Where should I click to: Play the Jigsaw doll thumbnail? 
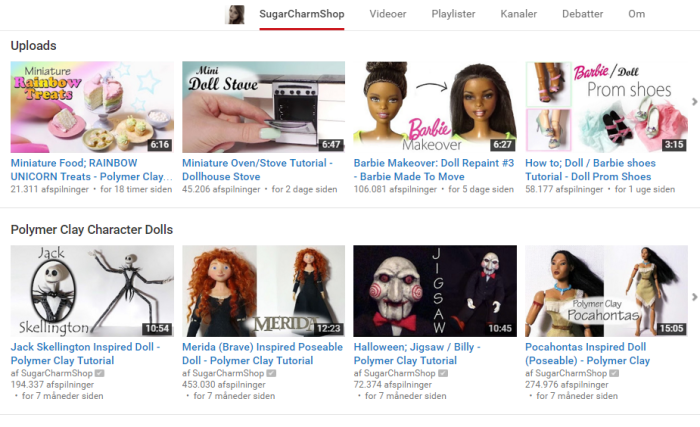pyautogui.click(x=435, y=291)
